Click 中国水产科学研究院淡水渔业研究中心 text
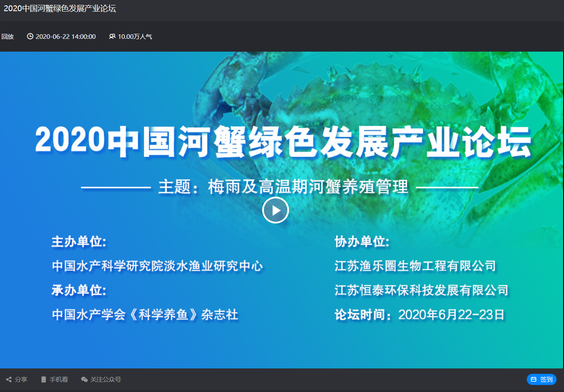 pos(157,266)
